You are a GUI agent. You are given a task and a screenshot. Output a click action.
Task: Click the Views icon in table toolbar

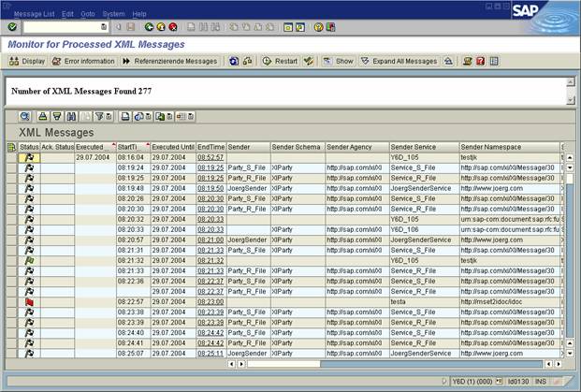139,117
